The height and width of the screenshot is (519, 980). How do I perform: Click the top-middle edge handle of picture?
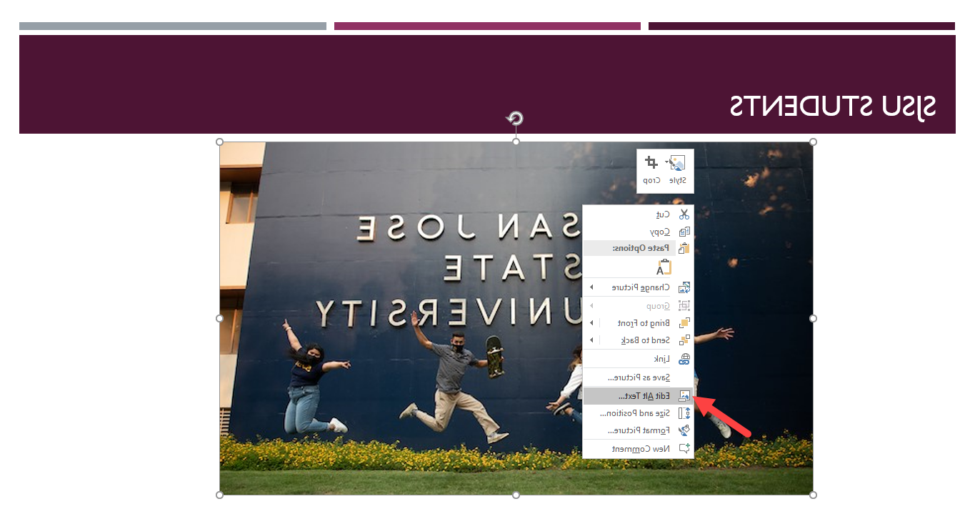tap(516, 142)
